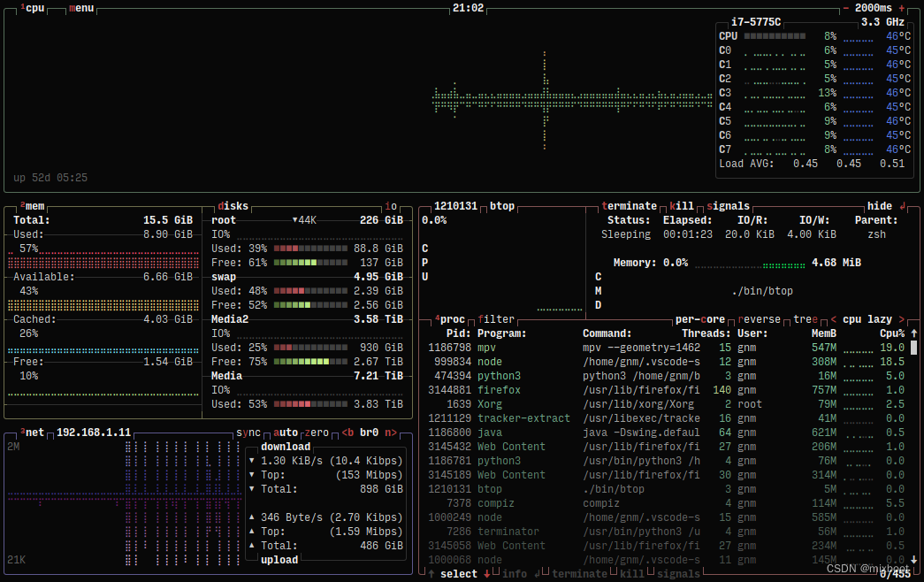Move selection up with grey select arrow
The height and width of the screenshot is (582, 924).
(x=431, y=574)
